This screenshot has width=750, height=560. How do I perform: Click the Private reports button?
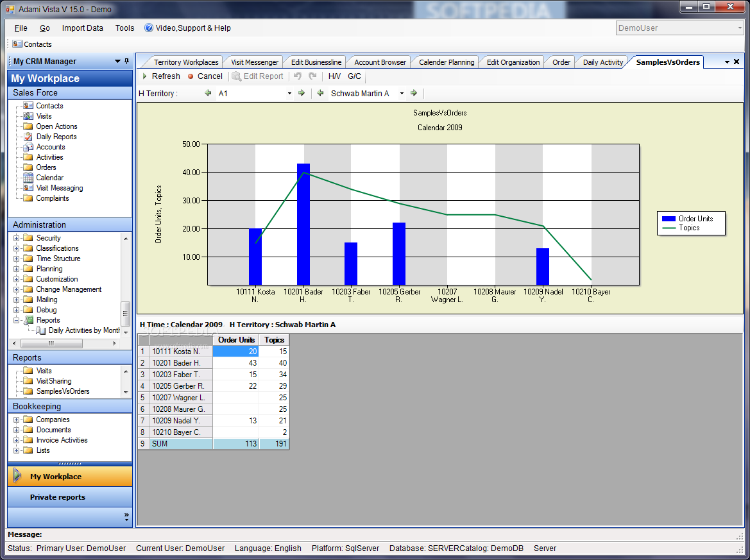pos(57,497)
